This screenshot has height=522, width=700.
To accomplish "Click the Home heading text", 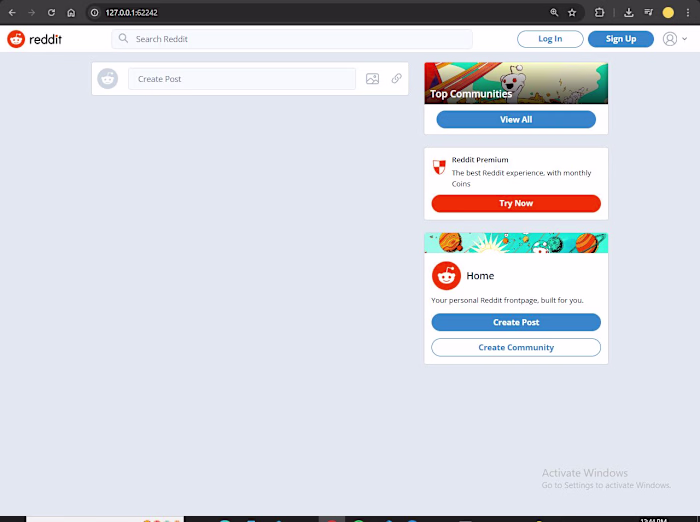I will tap(480, 276).
